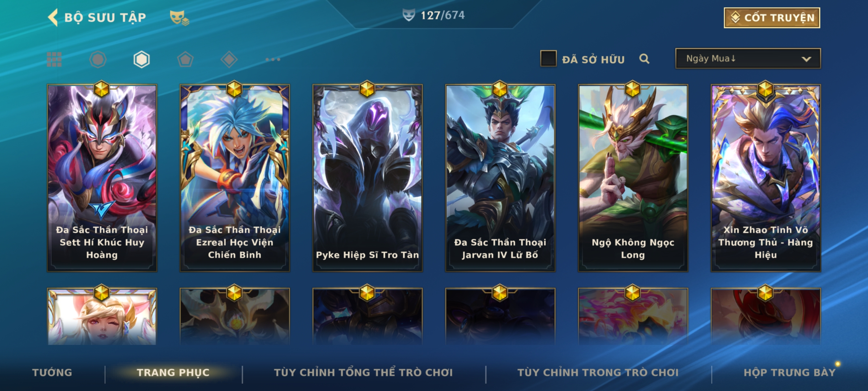Go back using the Bộ Sưu Tập arrow
The width and height of the screenshot is (868, 391).
point(53,17)
